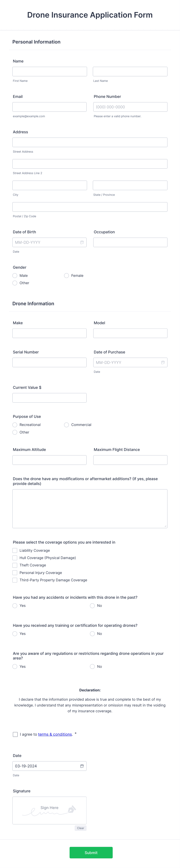Viewport: 180px width, 868px height.
Task: Open the terms & conditions link
Action: point(55,734)
